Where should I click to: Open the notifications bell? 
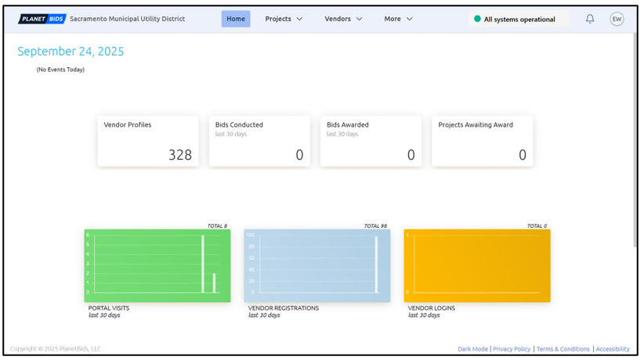tap(590, 19)
